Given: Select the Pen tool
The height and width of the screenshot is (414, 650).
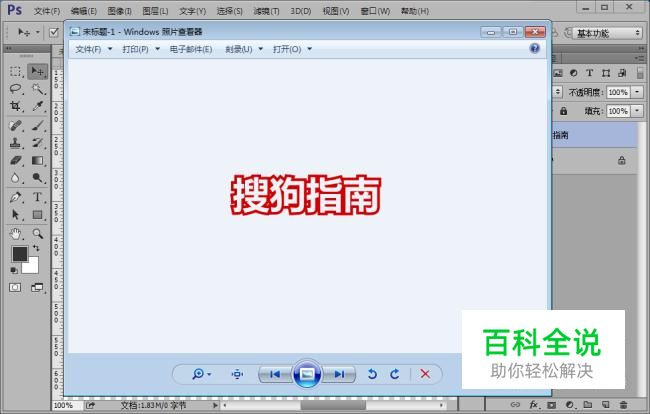Looking at the screenshot, I should [x=15, y=197].
